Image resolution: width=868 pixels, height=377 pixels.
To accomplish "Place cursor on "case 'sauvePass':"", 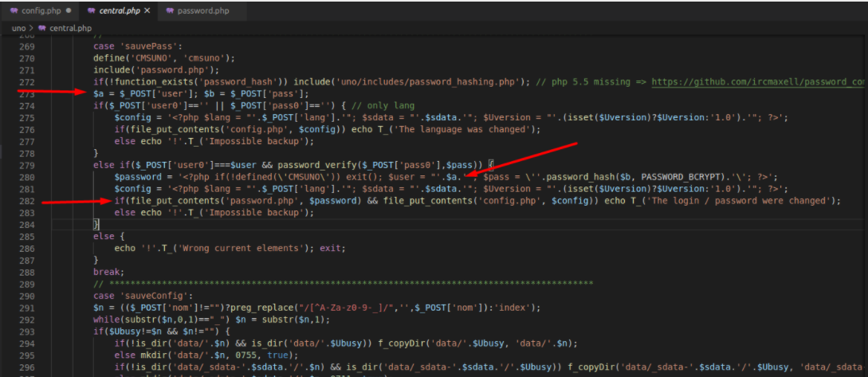I will (x=137, y=46).
